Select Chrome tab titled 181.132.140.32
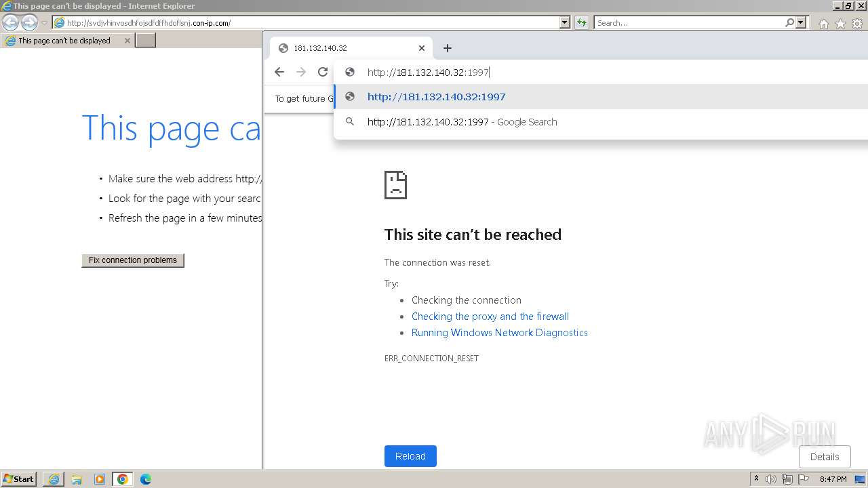Screen dimensions: 868x488 [351, 48]
